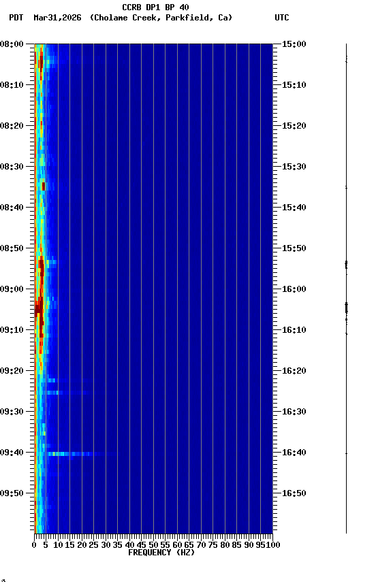This screenshot has height=588, width=376.
Task: Click the title text CCRB DP1 BP 40
Action: (x=155, y=7)
